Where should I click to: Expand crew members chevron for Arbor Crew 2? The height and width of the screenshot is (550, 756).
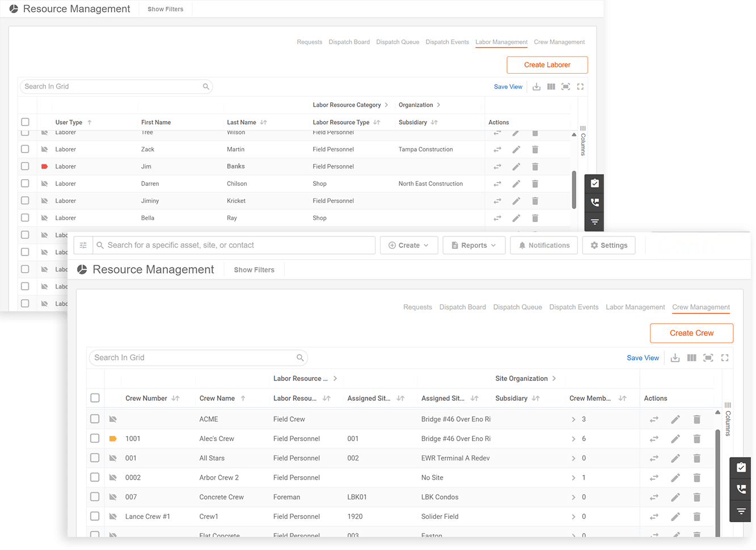point(575,477)
